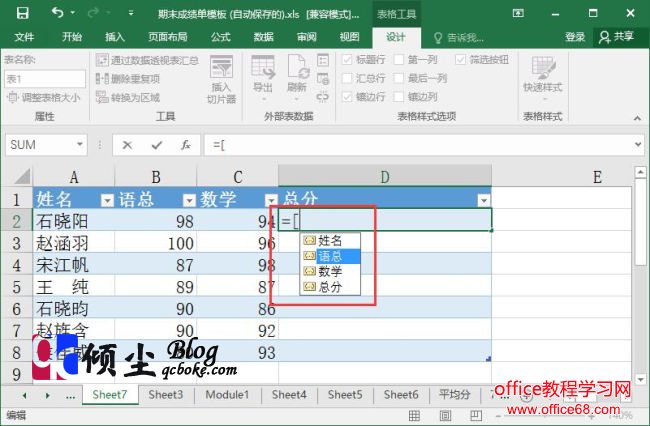This screenshot has height=426, width=650.
Task: Click the vertical scrollbar up arrow
Action: [x=640, y=172]
